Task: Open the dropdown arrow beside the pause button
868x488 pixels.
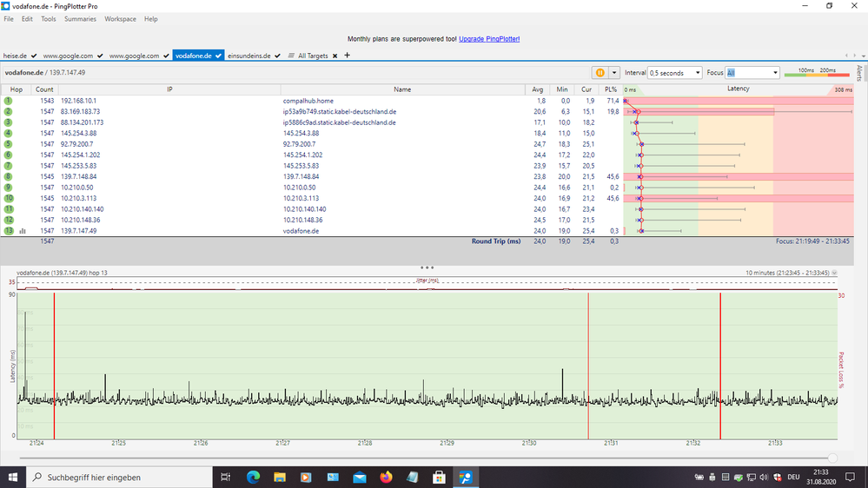Action: 614,73
